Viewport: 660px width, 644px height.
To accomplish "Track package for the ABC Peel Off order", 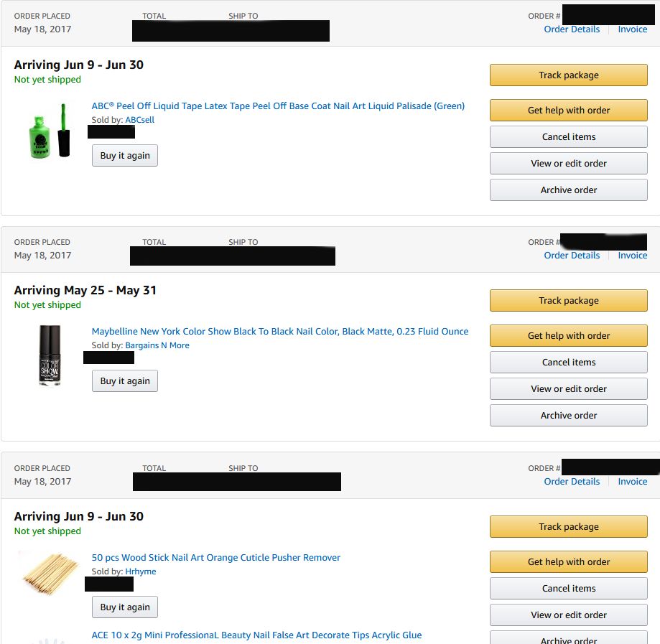I will pos(568,75).
